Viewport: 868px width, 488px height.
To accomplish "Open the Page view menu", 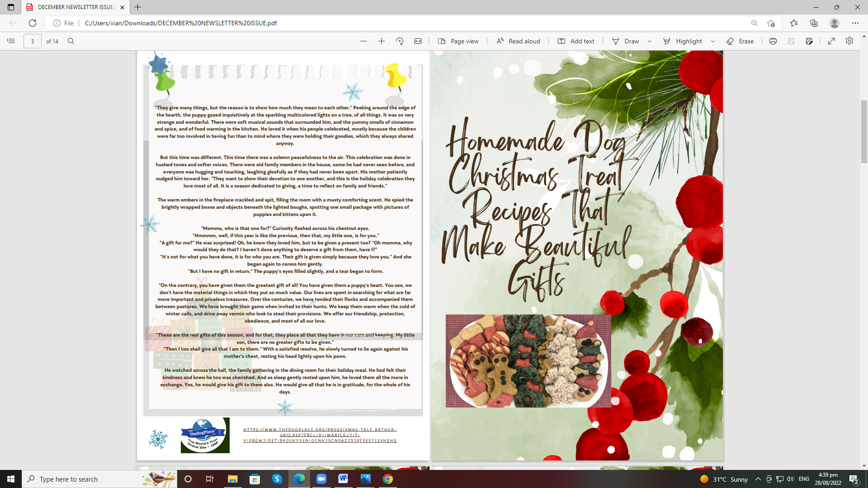I will click(x=458, y=41).
